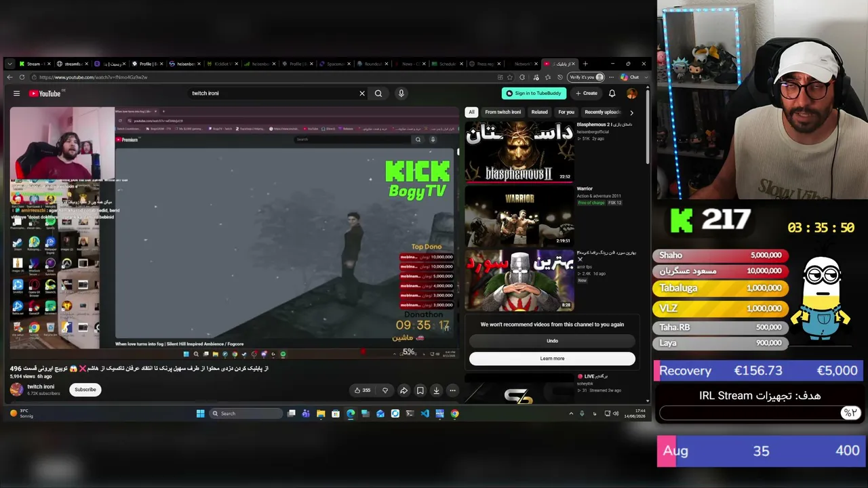The height and width of the screenshot is (488, 868).
Task: Click the '+ Create' button
Action: point(587,94)
